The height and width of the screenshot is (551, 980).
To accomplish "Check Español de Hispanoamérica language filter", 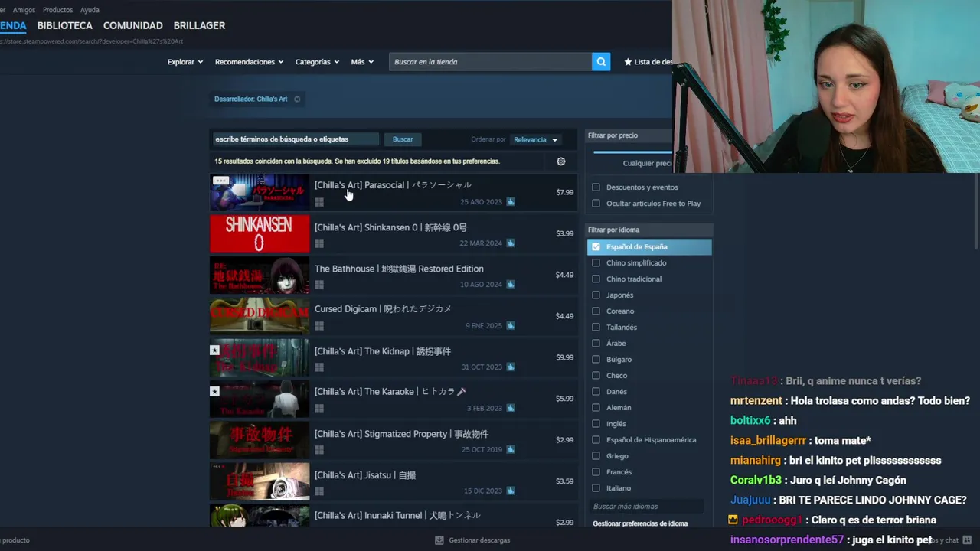I will [x=596, y=440].
